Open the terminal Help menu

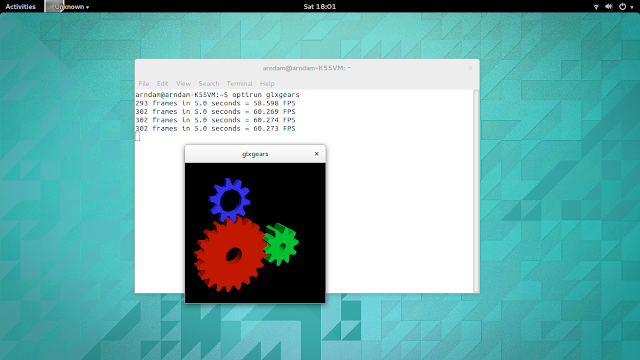pos(267,83)
